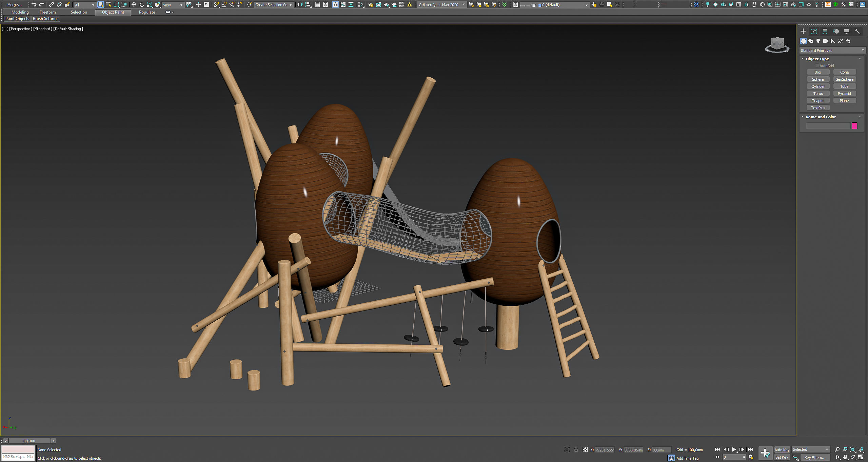Open the View coordinate system dropdown
The height and width of the screenshot is (462, 868).
tap(173, 5)
